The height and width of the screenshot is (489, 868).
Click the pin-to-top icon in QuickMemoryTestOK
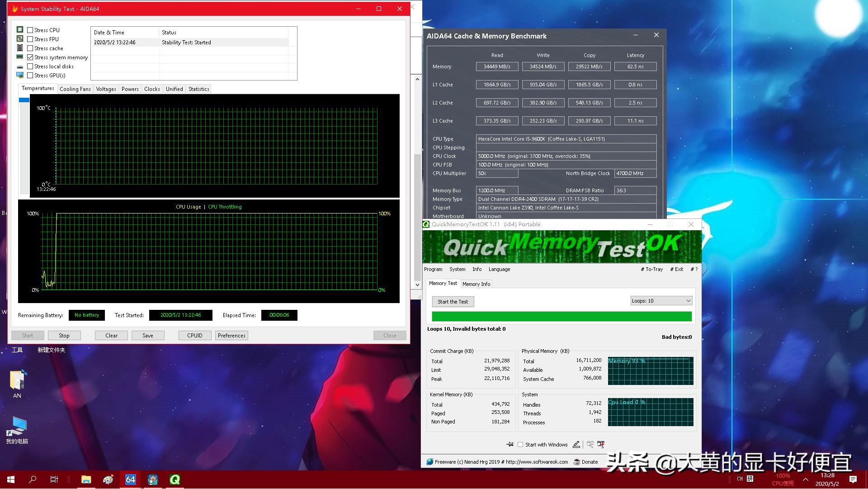tap(509, 444)
